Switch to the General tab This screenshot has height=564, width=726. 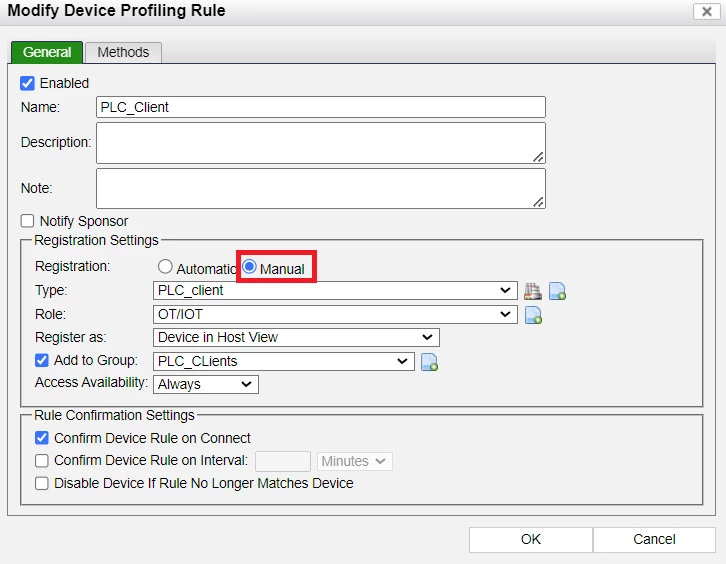tap(47, 52)
